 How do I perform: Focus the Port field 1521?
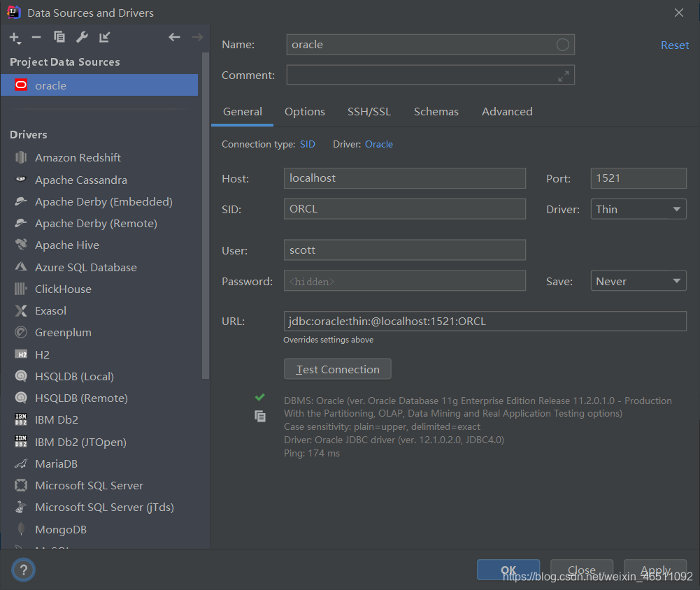[638, 178]
